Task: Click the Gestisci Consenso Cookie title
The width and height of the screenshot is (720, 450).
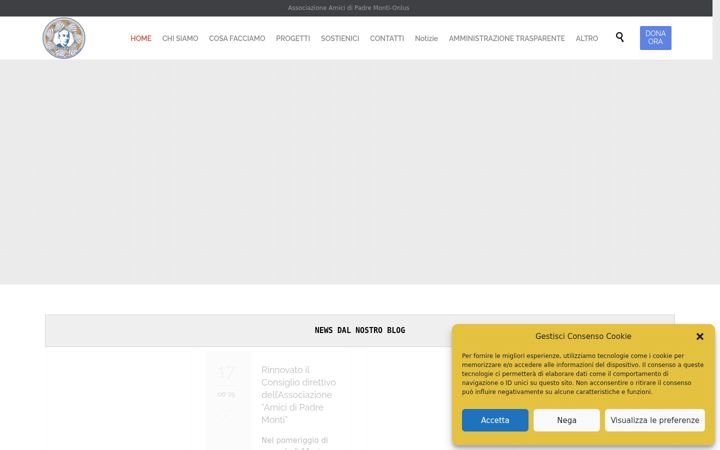Action: click(583, 336)
